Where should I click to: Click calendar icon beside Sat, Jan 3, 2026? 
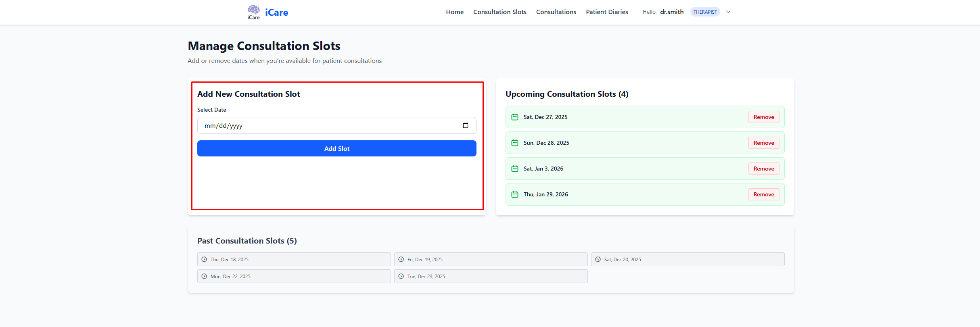point(515,169)
